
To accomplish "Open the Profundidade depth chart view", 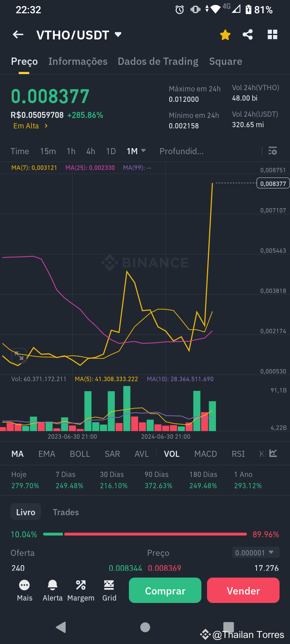I will 182,151.
